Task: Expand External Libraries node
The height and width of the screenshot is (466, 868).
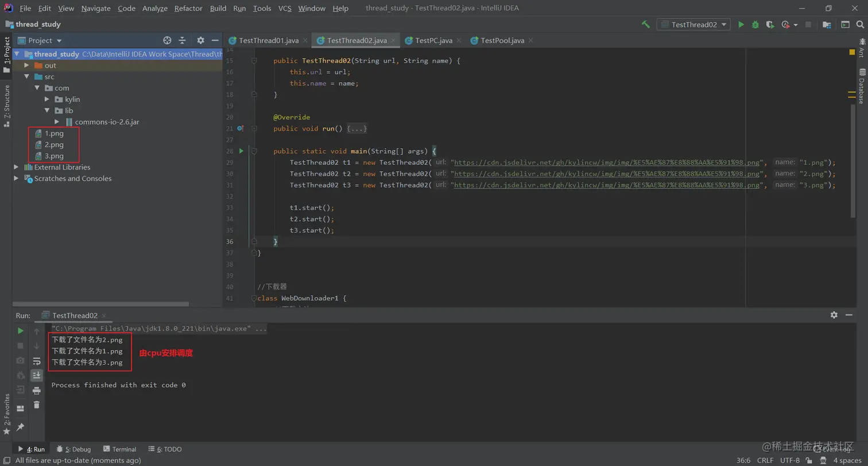Action: [x=17, y=167]
